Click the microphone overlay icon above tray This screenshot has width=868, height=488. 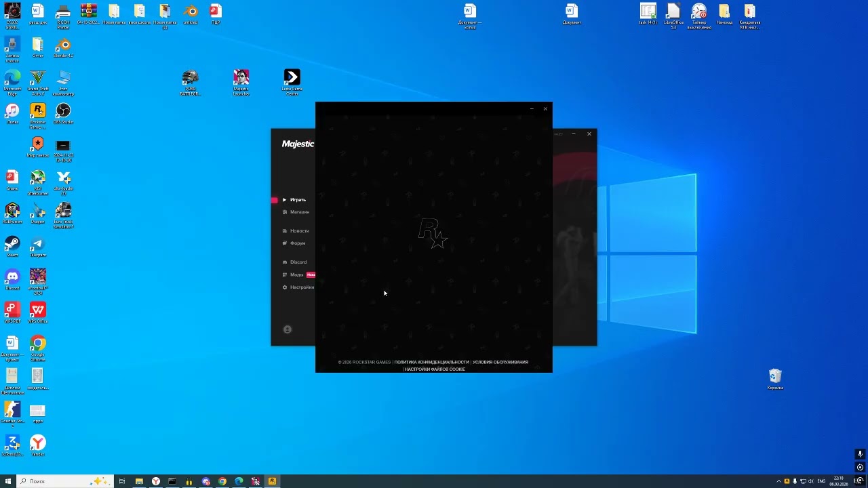tap(860, 455)
